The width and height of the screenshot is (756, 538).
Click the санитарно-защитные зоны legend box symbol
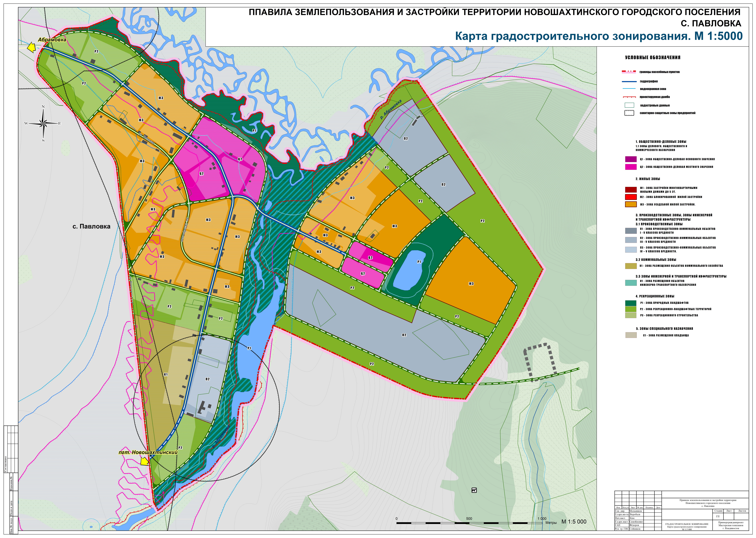(x=629, y=113)
